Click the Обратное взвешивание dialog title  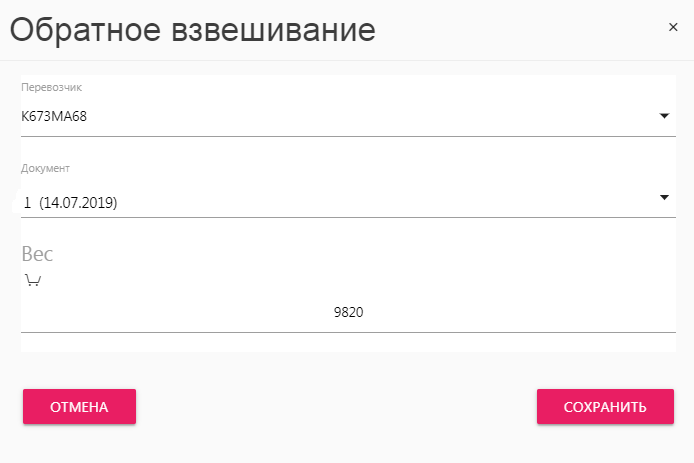(193, 31)
